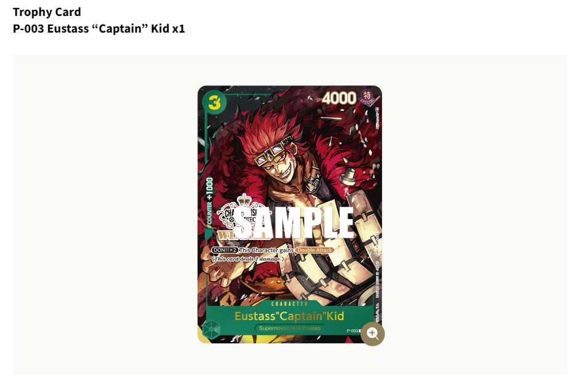Click the P-003 card number on the card
Image resolution: width=579 pixels, height=392 pixels.
[x=353, y=330]
